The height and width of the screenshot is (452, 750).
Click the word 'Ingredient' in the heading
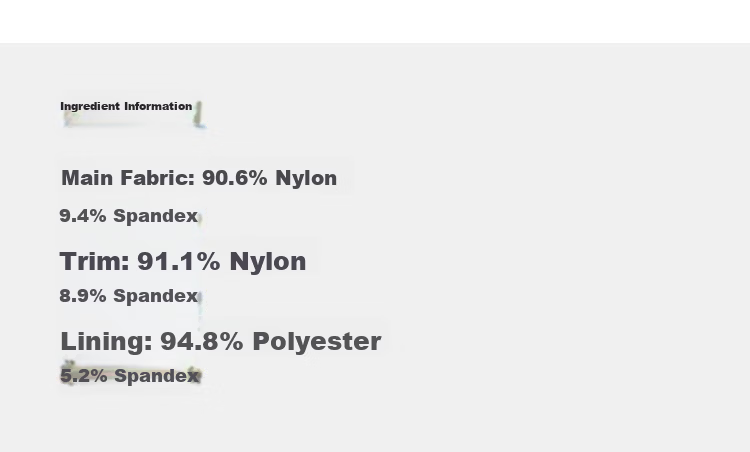tap(90, 107)
